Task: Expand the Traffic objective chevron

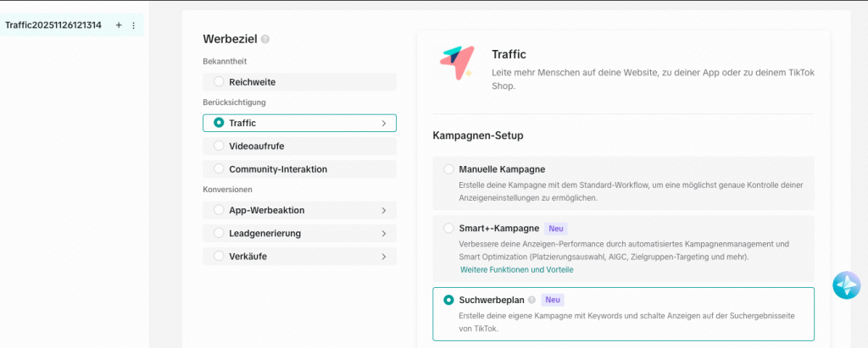Action: (384, 124)
